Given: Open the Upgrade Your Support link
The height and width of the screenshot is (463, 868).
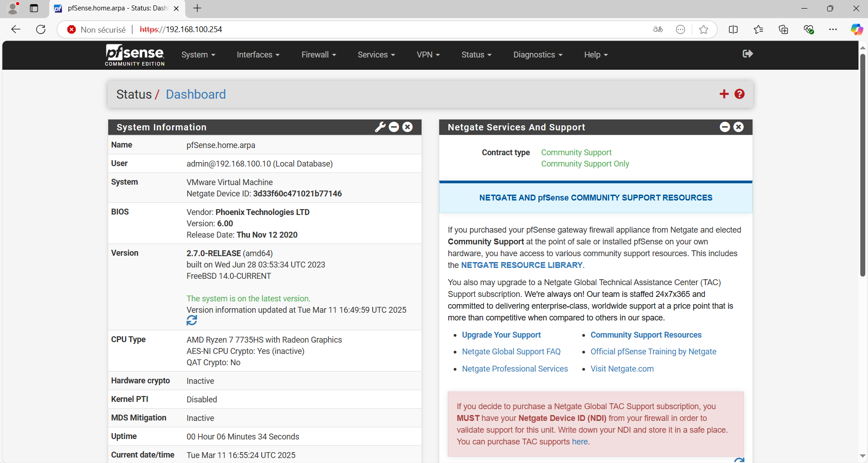Looking at the screenshot, I should [x=501, y=334].
